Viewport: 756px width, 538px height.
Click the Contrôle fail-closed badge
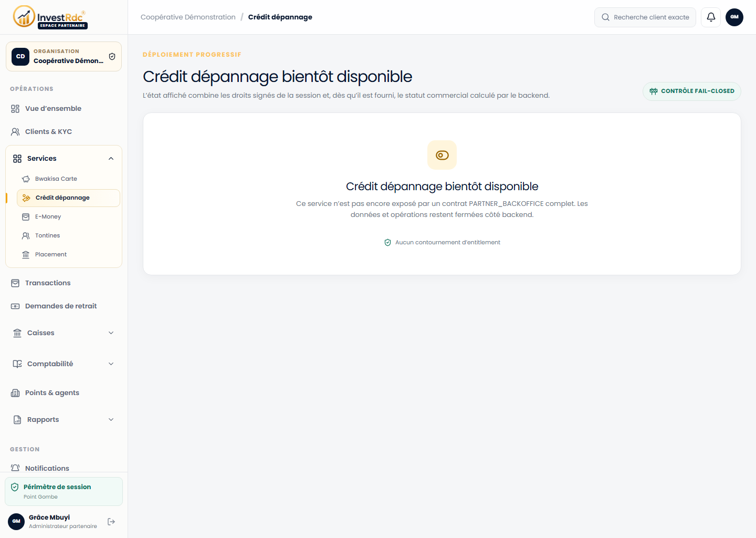pos(692,91)
